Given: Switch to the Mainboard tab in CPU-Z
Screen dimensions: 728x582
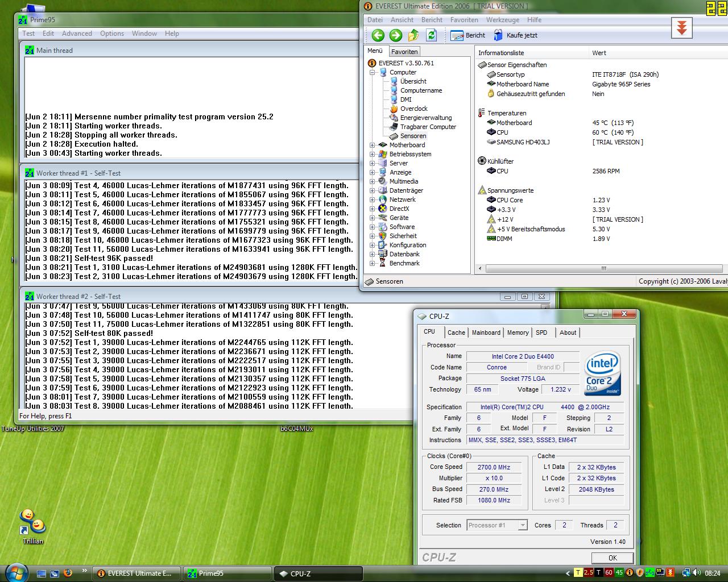Looking at the screenshot, I should [486, 333].
